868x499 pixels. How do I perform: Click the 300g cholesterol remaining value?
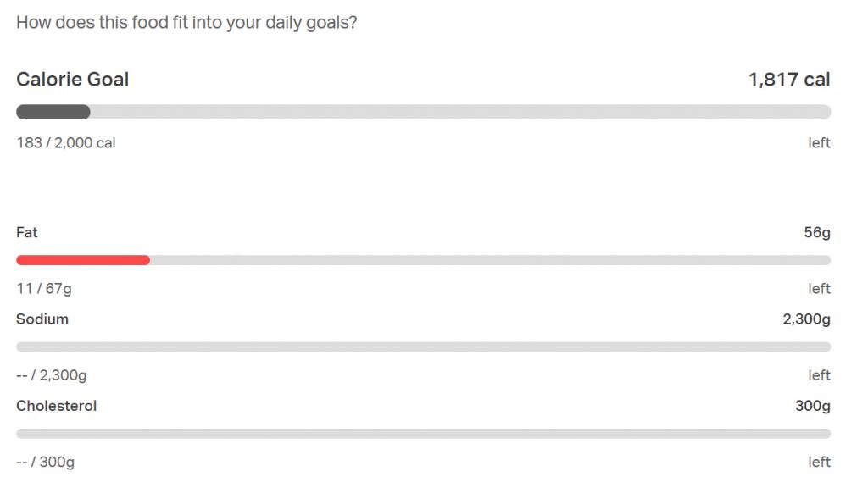(x=812, y=406)
